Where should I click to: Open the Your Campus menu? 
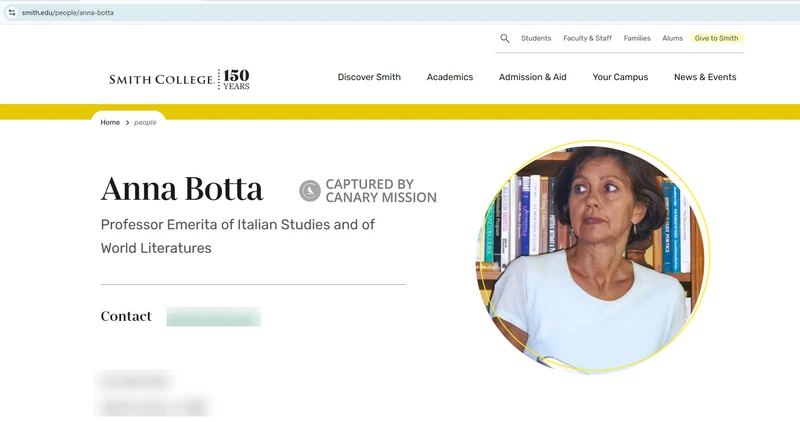[x=620, y=77]
